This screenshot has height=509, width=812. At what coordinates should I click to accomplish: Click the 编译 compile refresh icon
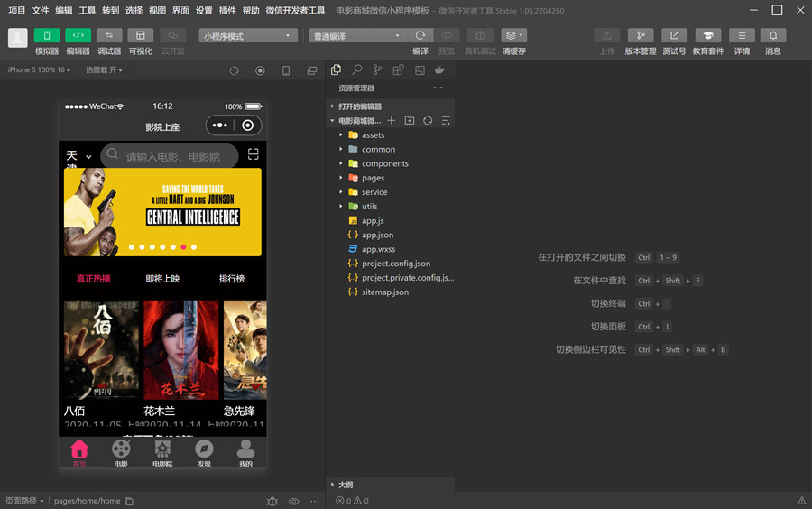(420, 35)
